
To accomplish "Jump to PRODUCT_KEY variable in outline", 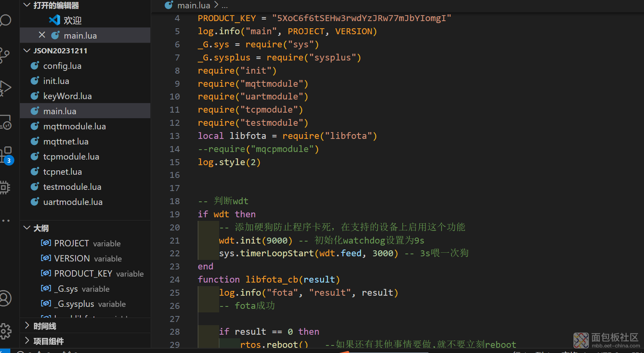I will point(85,273).
